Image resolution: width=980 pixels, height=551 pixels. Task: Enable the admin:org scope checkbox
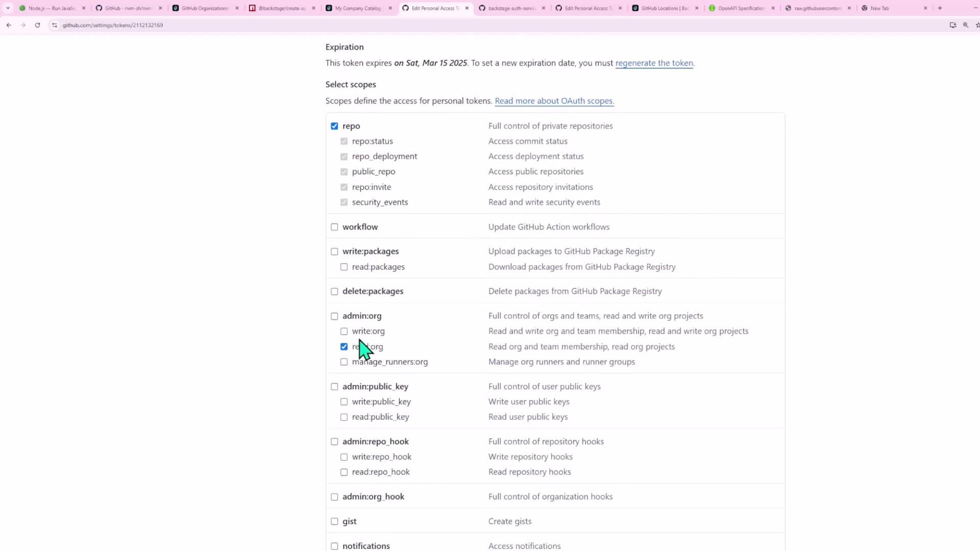334,316
